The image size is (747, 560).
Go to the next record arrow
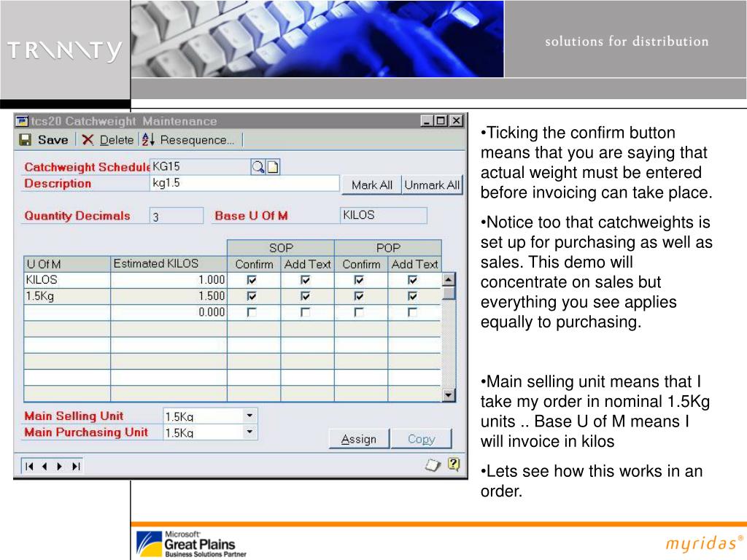tap(60, 466)
